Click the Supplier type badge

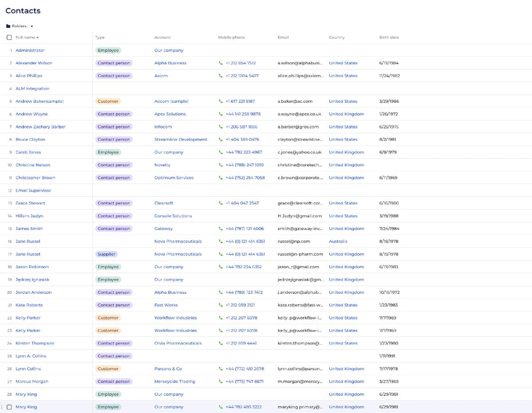[106, 254]
